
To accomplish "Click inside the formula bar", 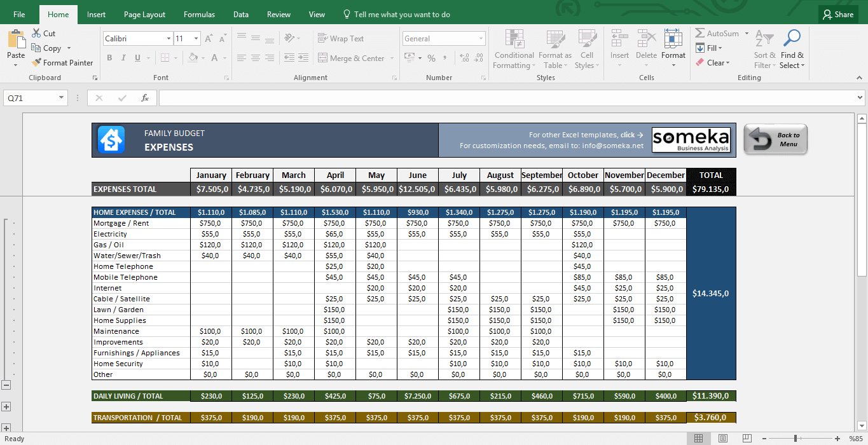I will point(445,97).
